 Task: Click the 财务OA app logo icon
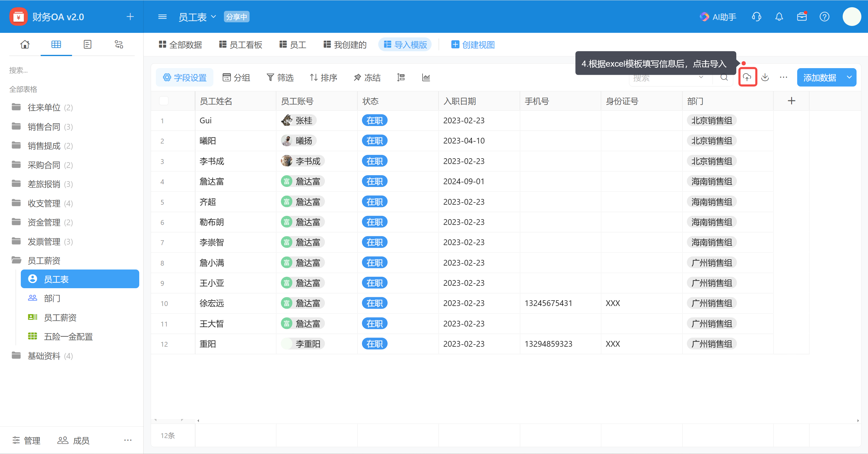pyautogui.click(x=18, y=17)
